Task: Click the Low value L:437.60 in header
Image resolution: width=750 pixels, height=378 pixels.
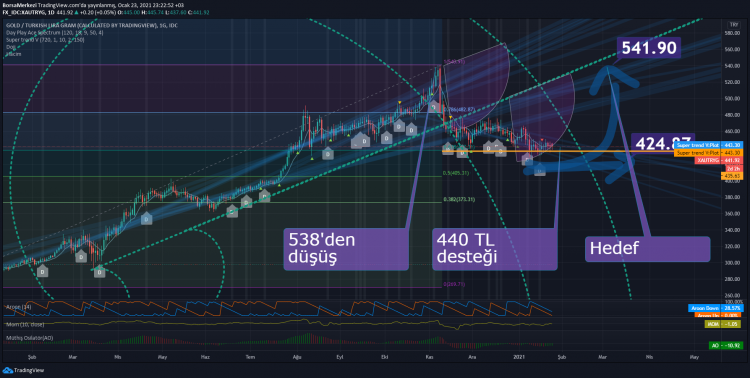Action: [x=176, y=12]
